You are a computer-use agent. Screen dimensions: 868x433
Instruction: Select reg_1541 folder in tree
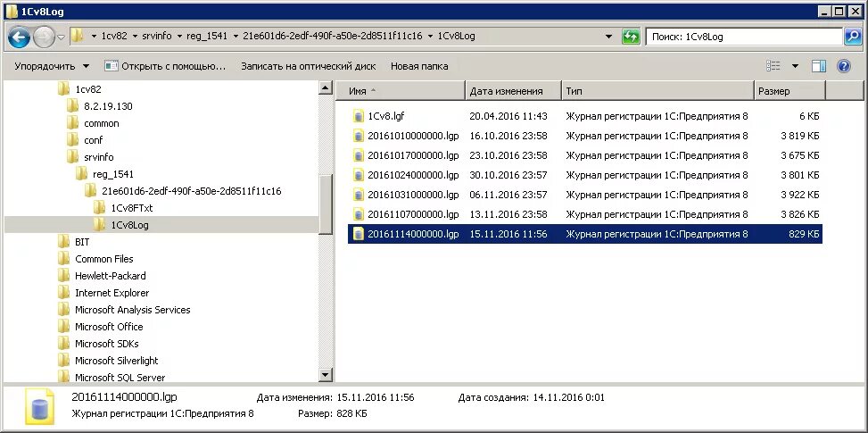tap(113, 174)
